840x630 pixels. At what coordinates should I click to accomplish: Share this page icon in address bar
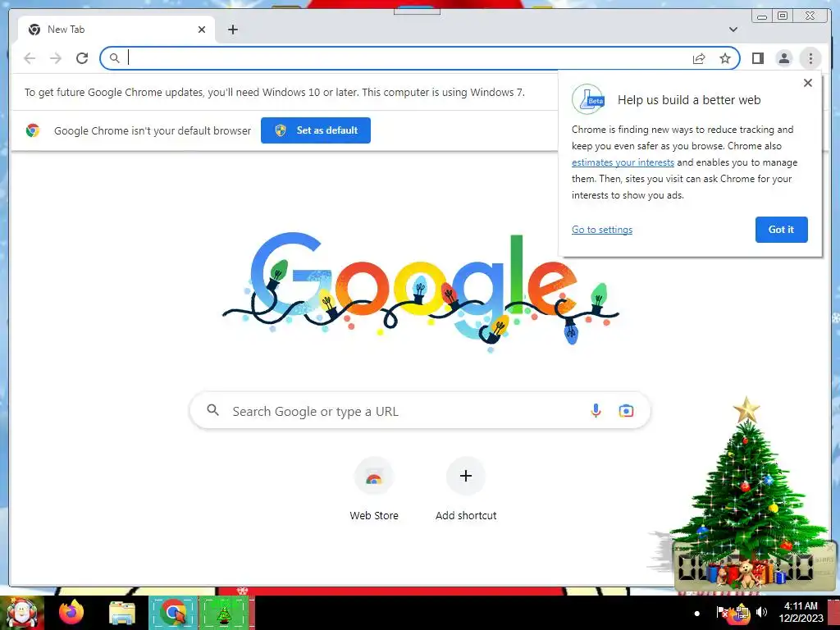click(x=699, y=58)
